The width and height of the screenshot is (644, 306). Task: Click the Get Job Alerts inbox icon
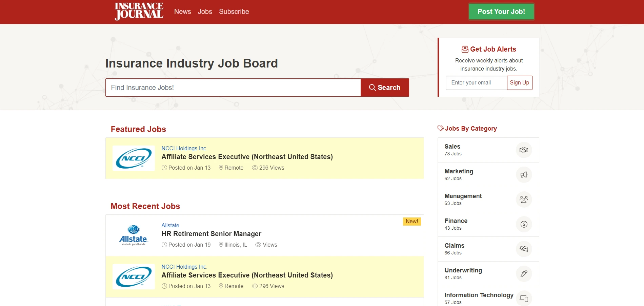tap(465, 50)
